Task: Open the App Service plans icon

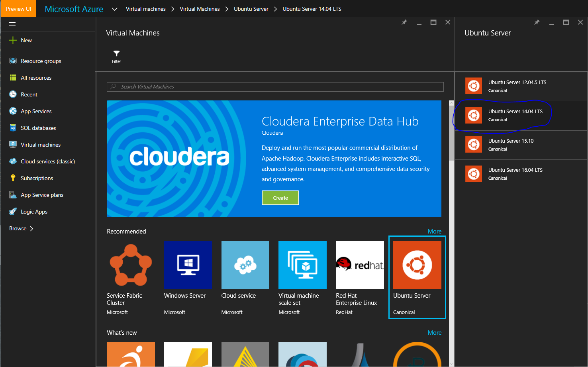Action: 13,195
